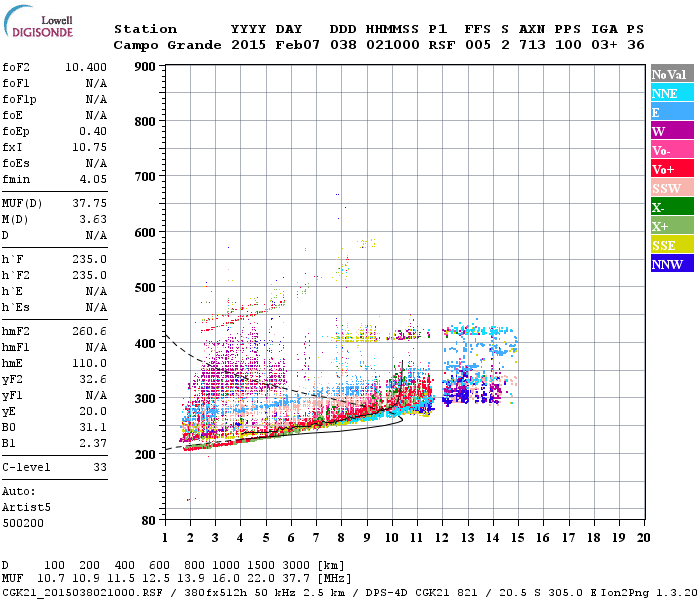Click the D 3000 km table value
700x600 pixels.
(x=296, y=566)
